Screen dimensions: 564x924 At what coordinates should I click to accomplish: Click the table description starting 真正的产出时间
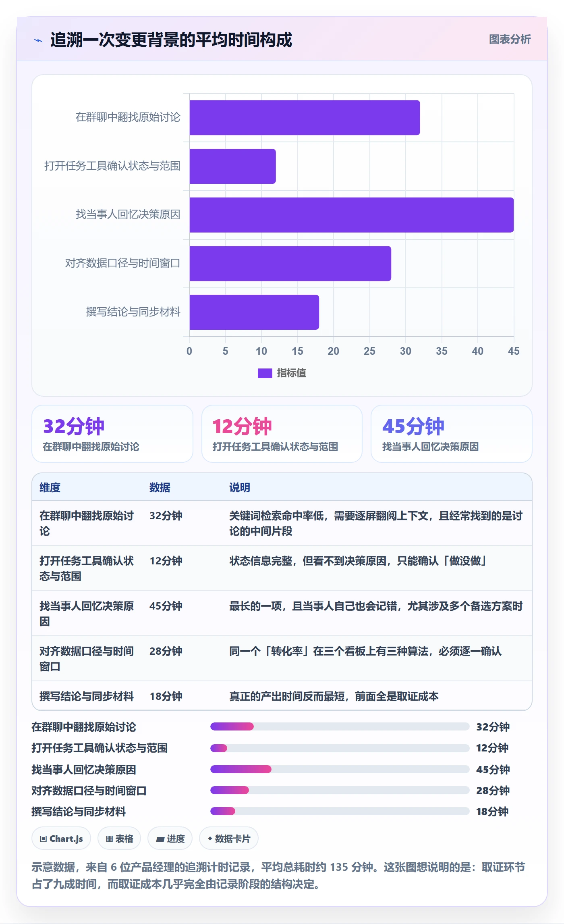pos(334,696)
